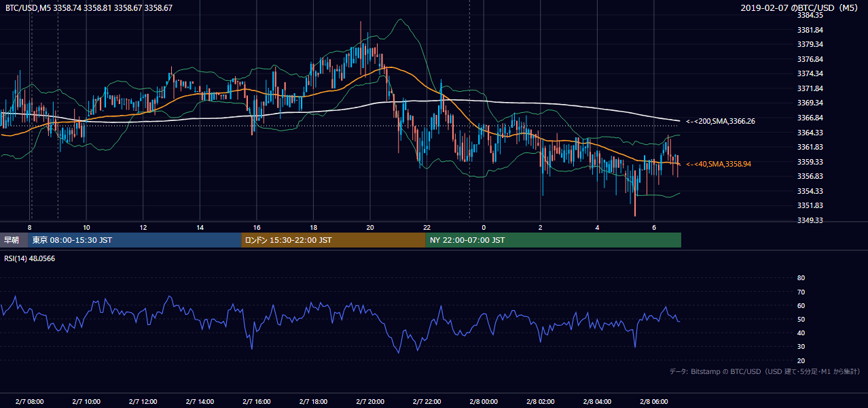This screenshot has width=868, height=408.
Task: Click the 2/7 20:00 date axis label
Action: 370,401
